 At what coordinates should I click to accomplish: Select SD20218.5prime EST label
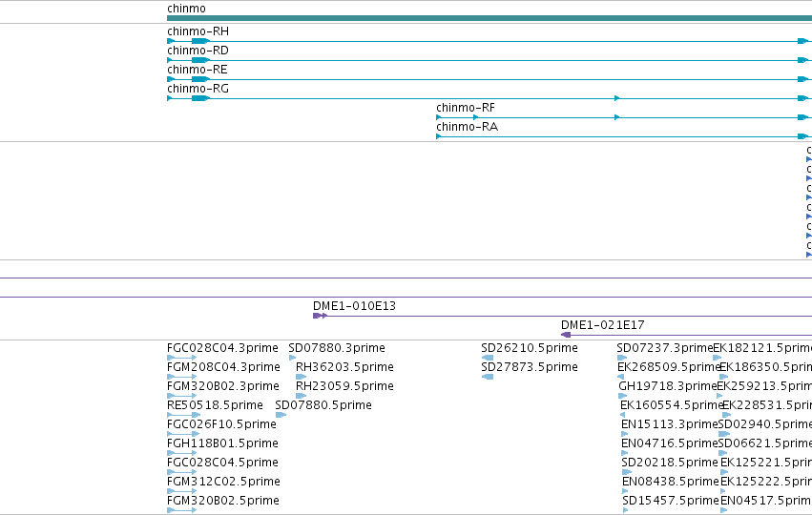pyautogui.click(x=670, y=463)
